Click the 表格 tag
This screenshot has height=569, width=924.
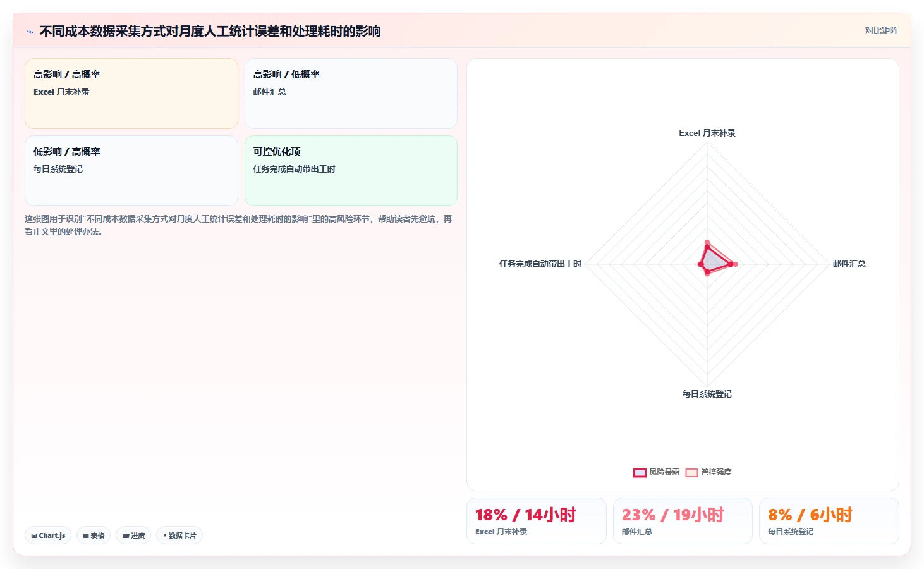tap(94, 535)
